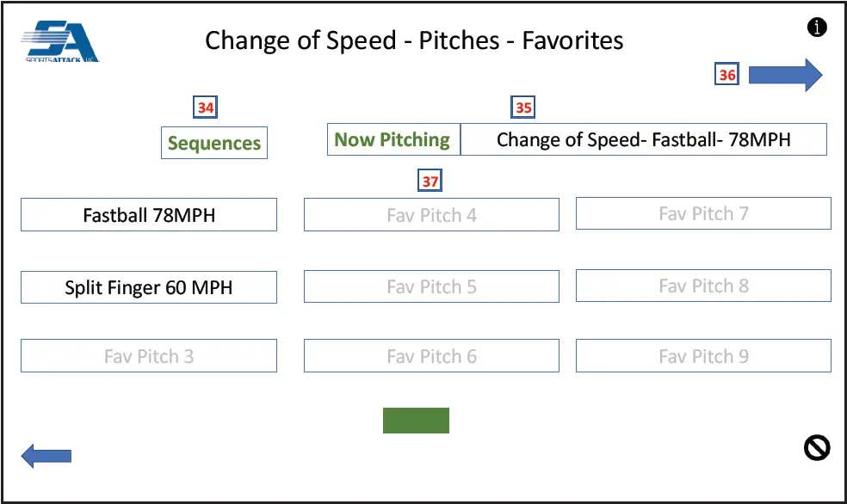This screenshot has height=504, width=847.
Task: Click the Sports Attack logo
Action: point(60,41)
